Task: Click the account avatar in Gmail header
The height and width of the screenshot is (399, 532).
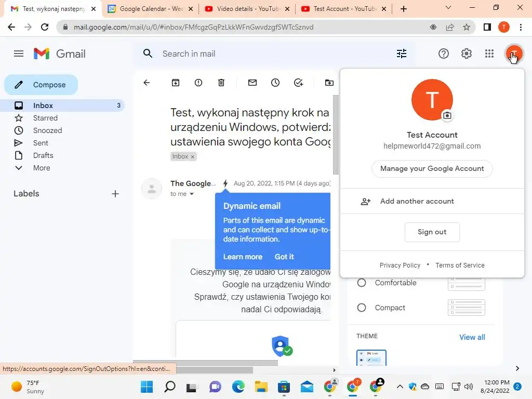Action: 514,54
